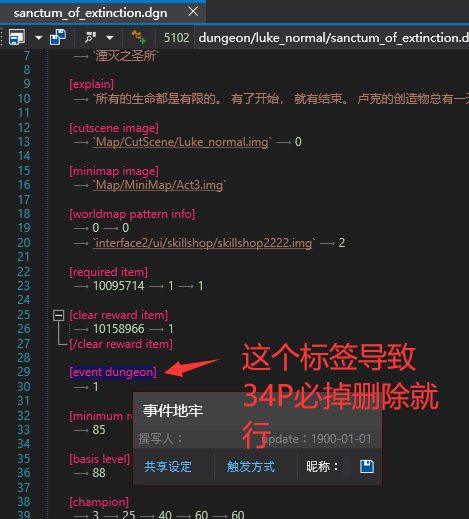Select the highlighted [event dungeon] tag
Image resolution: width=469 pixels, height=519 pixels.
pyautogui.click(x=113, y=372)
